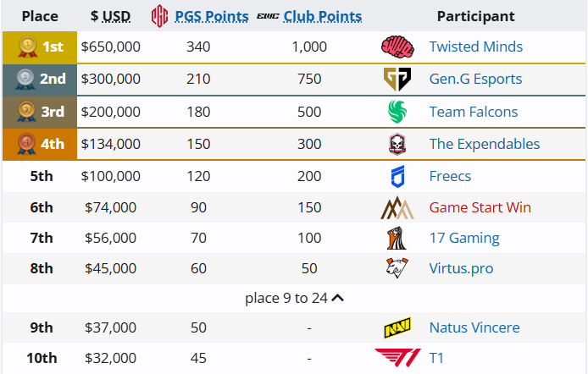The image size is (588, 374).
Task: Click the Virtus.pro bear logo
Action: point(397,268)
